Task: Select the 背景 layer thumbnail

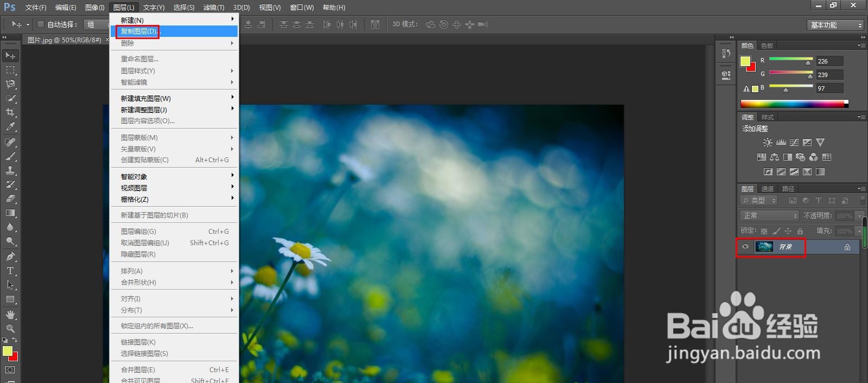Action: point(764,247)
